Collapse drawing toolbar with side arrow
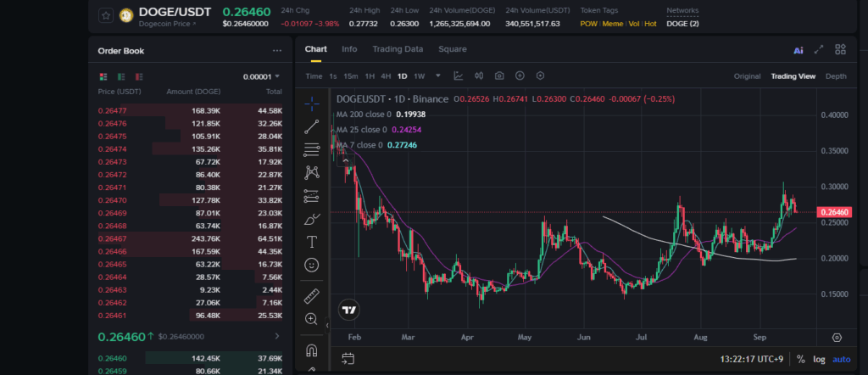This screenshot has width=868, height=375. click(327, 326)
